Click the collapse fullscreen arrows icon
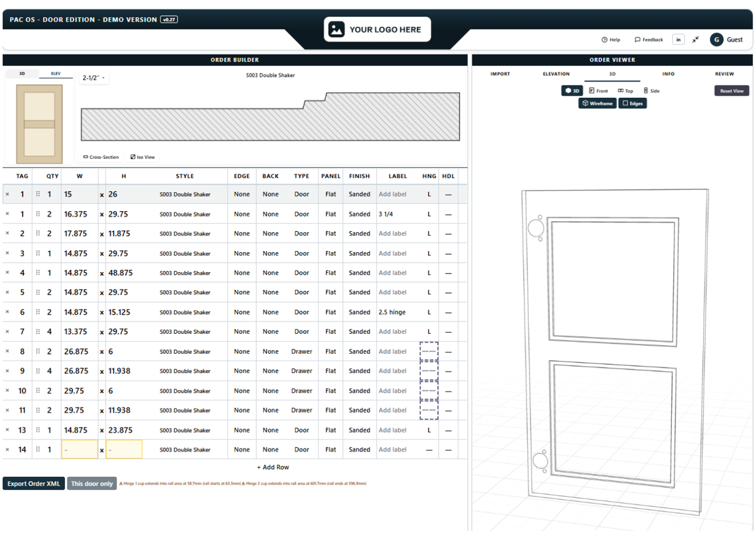Screen dimensions: 756x540 coord(696,39)
